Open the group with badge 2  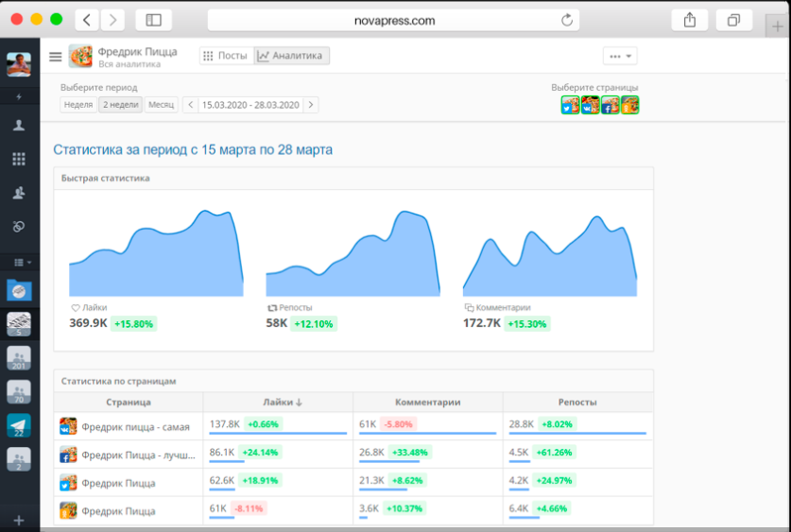[19, 459]
